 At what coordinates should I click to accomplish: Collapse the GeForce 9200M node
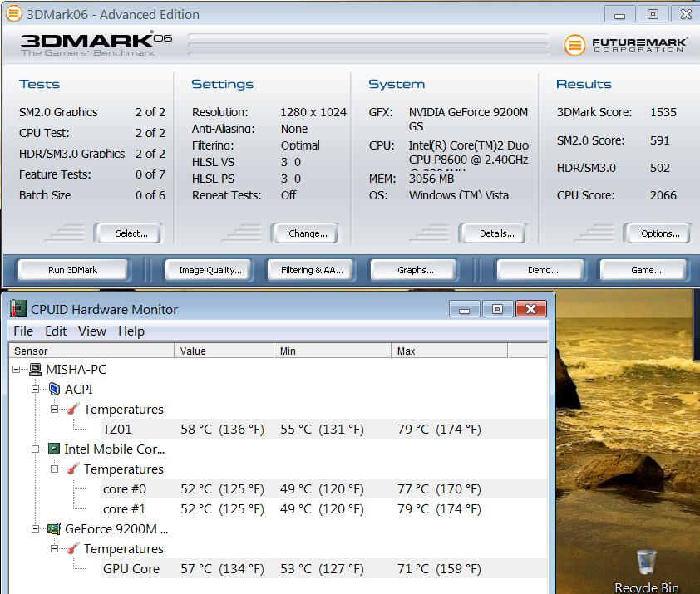tap(35, 529)
